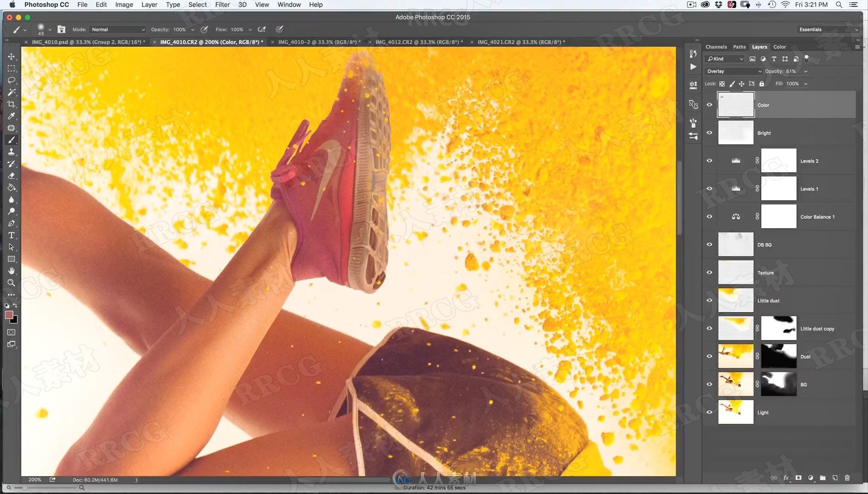
Task: Hide the Dust layer
Action: [709, 357]
